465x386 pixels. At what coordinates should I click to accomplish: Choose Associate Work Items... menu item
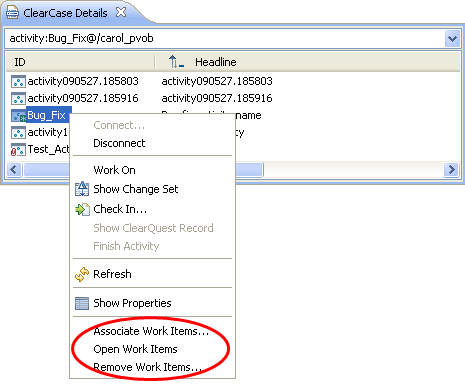(151, 331)
